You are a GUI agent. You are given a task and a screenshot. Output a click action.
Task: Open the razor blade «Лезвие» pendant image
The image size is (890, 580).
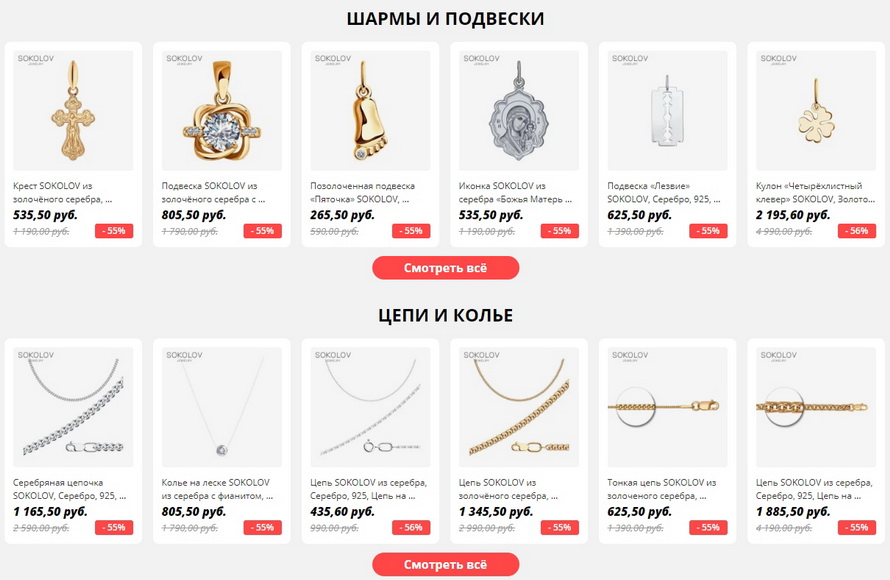pos(668,111)
